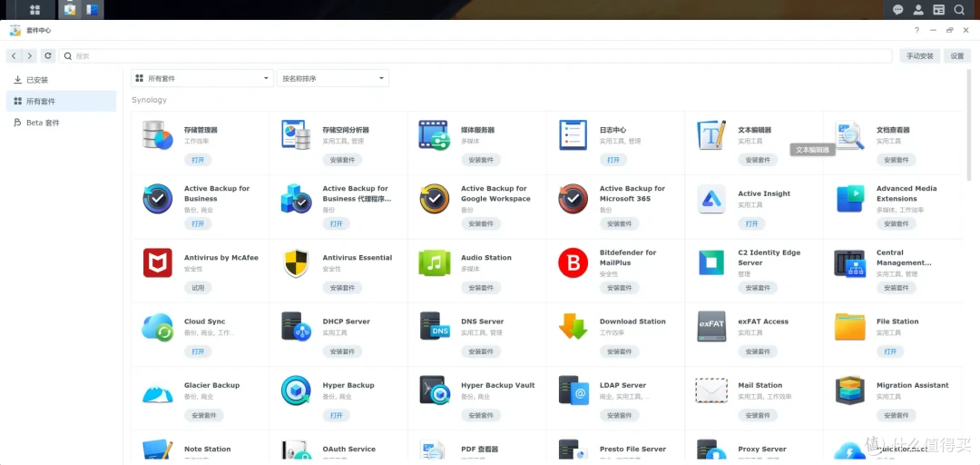Open the user account icon in taskbar
This screenshot has width=980, height=465.
coord(918,9)
